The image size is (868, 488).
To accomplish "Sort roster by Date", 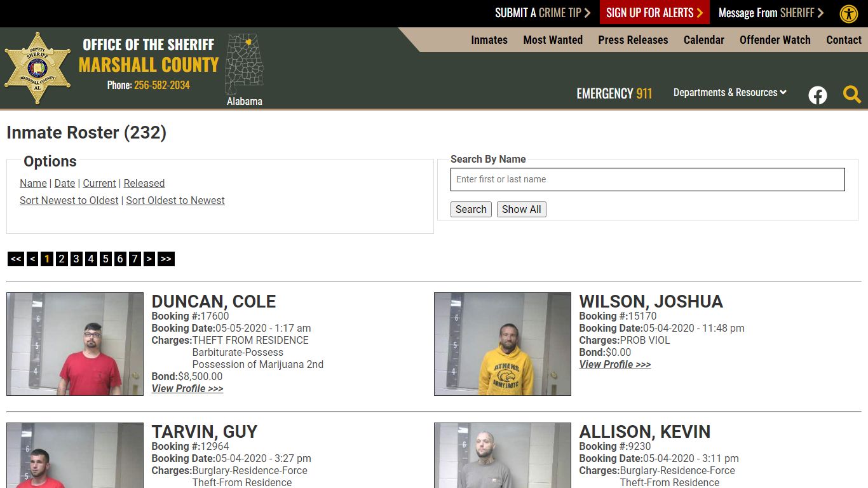I will 65,183.
